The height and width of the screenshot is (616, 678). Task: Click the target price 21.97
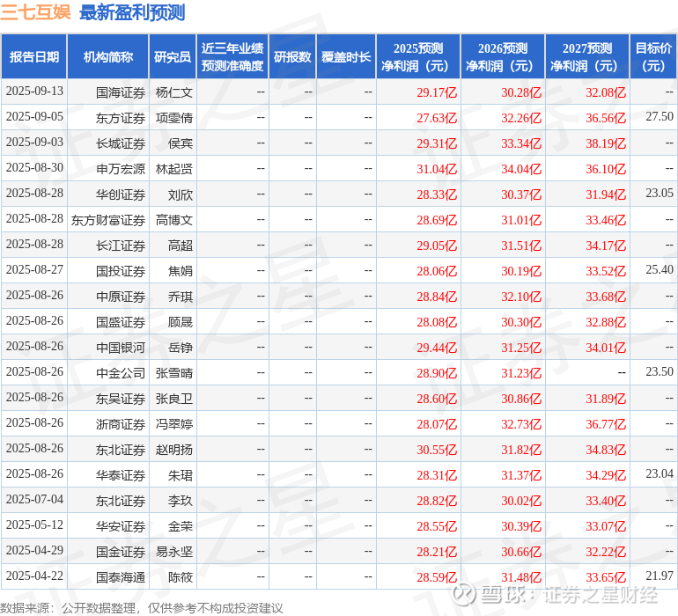coord(660,576)
